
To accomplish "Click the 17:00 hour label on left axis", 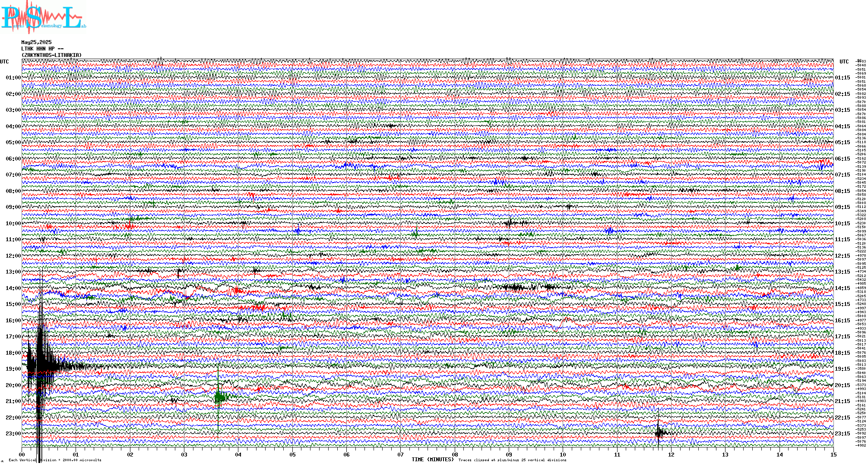I will coord(13,337).
